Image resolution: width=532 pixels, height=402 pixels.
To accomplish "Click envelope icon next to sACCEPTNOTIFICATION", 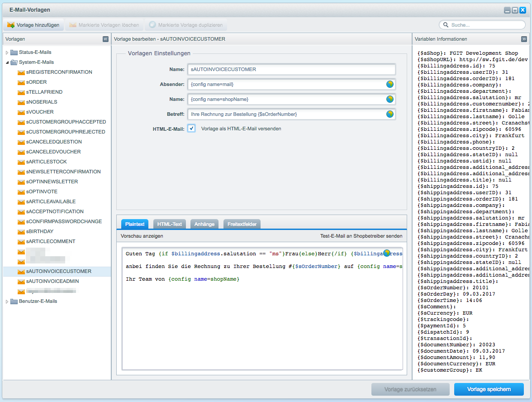I will 21,212.
